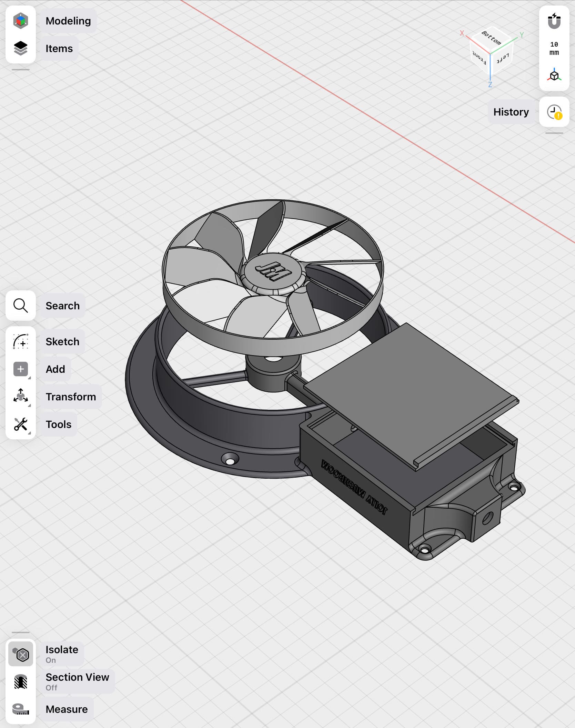Select the JOLLY MUSHROOM embossed text
575x728 pixels.
point(354,487)
